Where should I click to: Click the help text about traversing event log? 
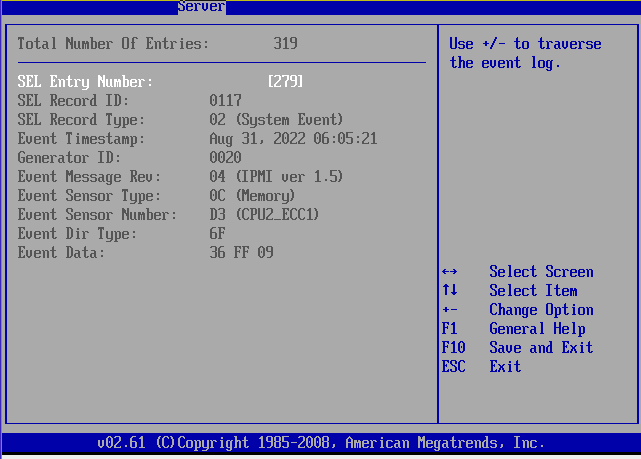tap(525, 53)
